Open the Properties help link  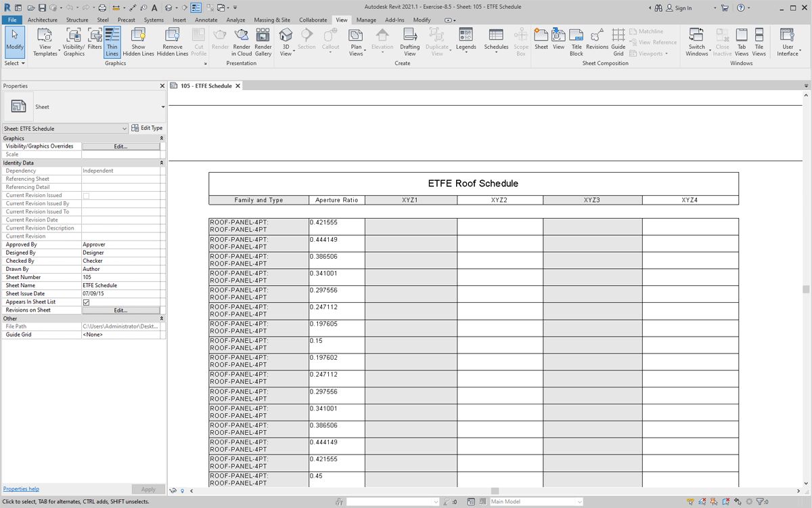click(x=21, y=489)
